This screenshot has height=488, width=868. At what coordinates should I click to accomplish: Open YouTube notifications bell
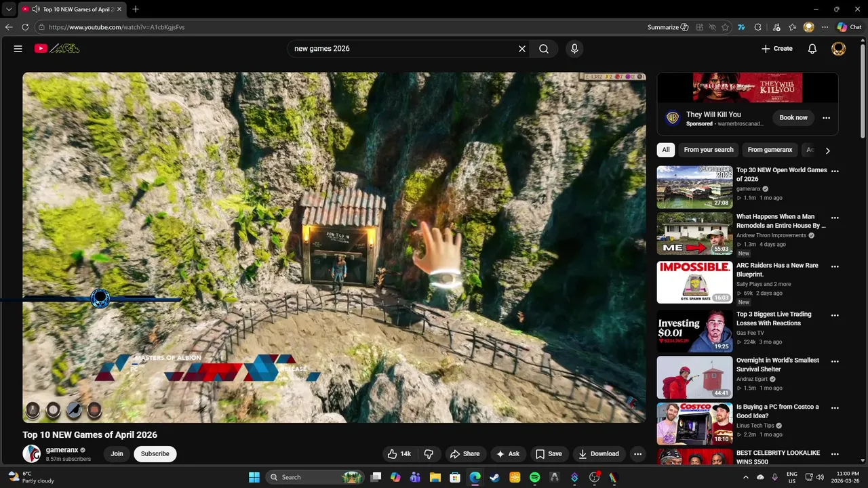tap(812, 49)
